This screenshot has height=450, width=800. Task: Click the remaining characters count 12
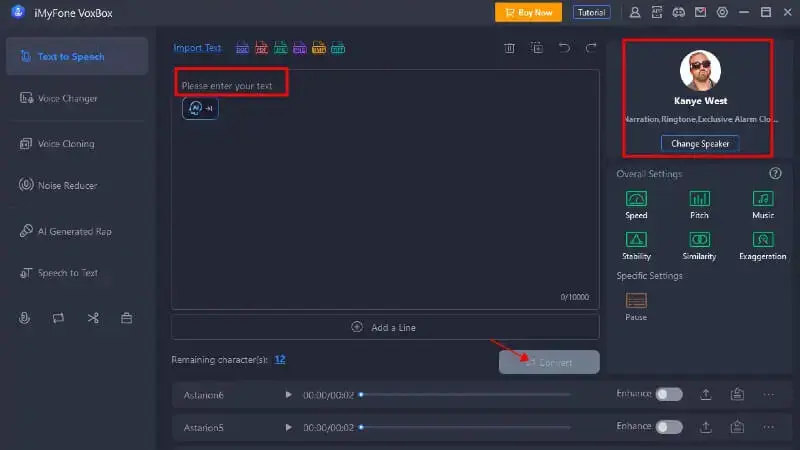280,359
